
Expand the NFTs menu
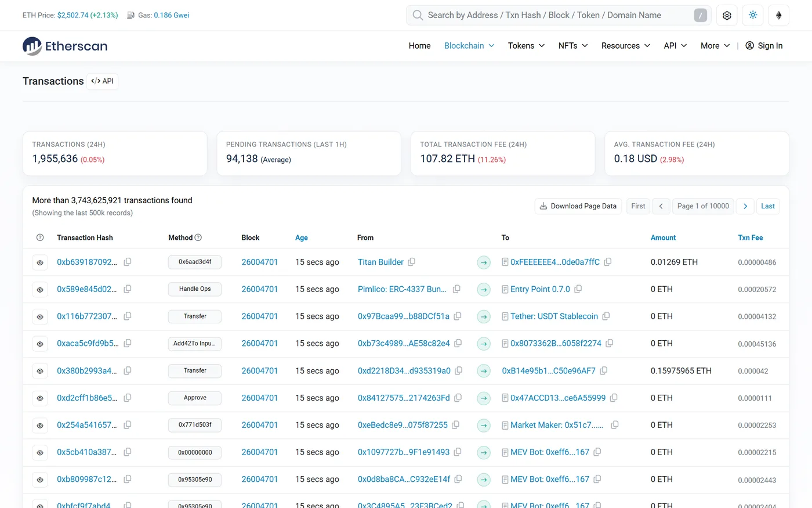[573, 46]
